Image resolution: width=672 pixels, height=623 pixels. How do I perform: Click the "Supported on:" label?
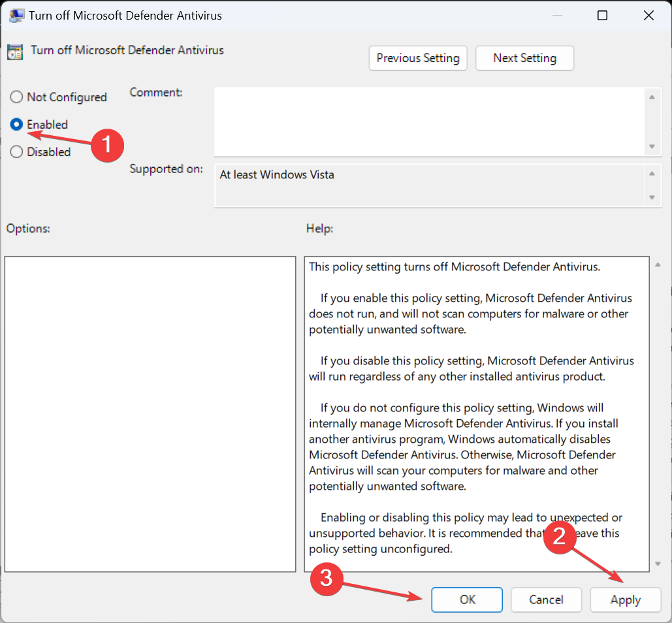pos(167,169)
